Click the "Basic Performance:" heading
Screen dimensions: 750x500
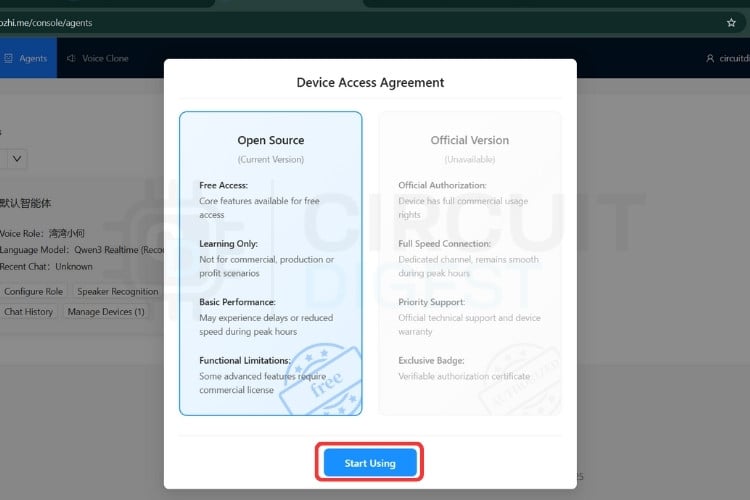[x=237, y=302]
